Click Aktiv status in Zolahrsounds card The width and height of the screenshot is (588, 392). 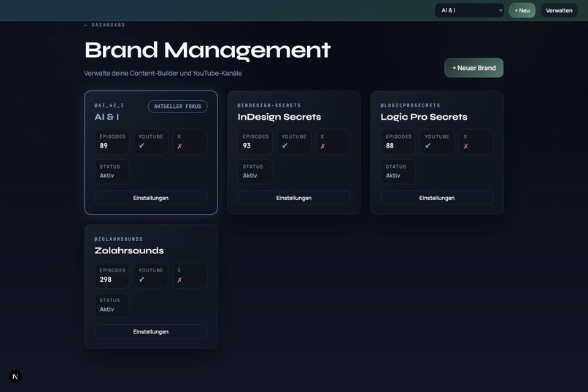pos(107,309)
